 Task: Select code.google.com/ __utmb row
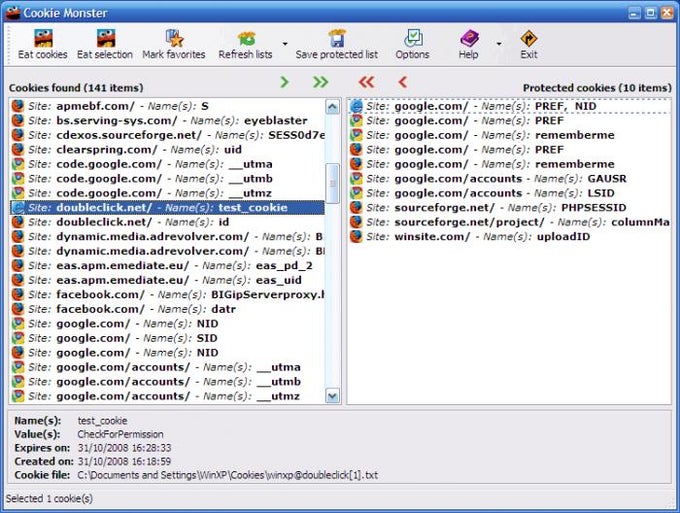168,179
